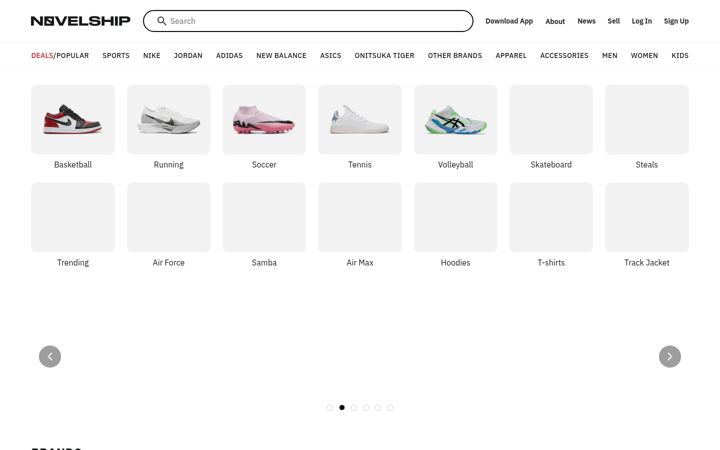Select the fifth carousel dot

pyautogui.click(x=377, y=407)
